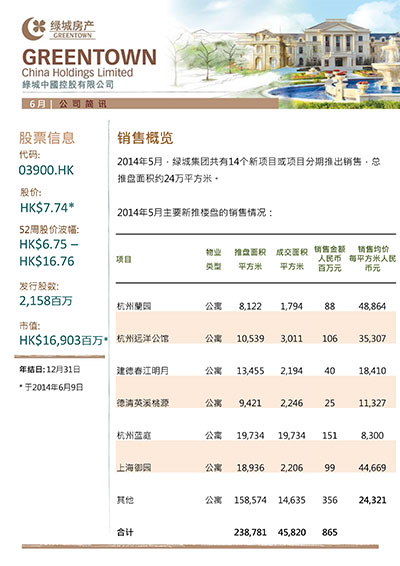Click average price 44,669
This screenshot has width=400, height=566.
(x=372, y=467)
